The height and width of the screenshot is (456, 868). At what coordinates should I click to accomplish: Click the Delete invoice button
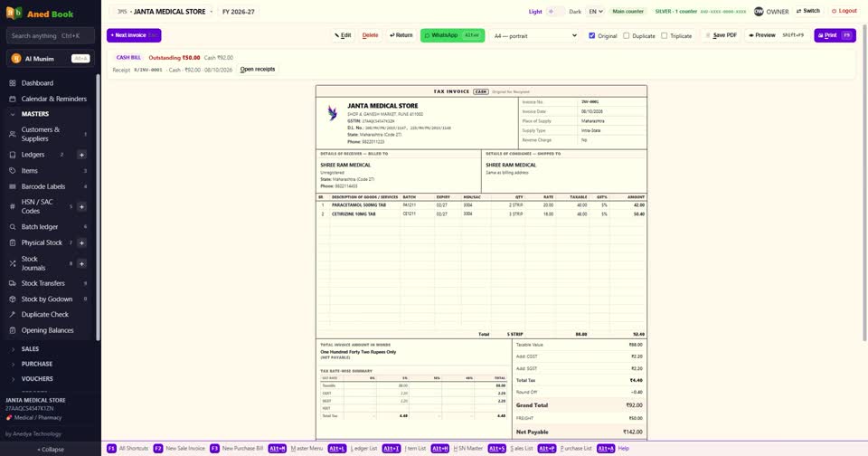[370, 35]
